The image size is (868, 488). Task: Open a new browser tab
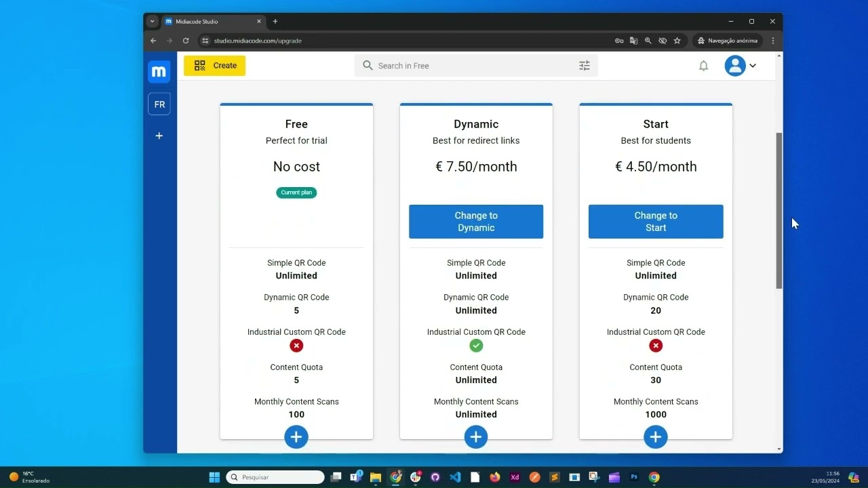(275, 22)
